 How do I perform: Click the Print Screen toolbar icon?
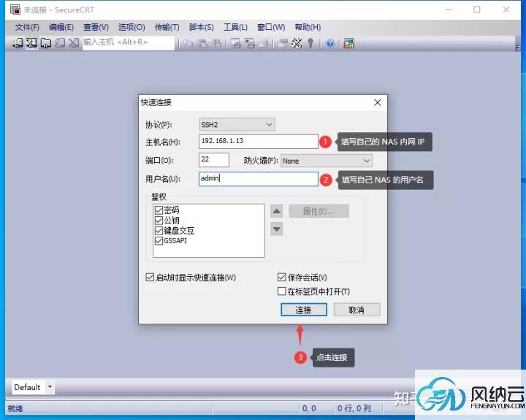click(x=236, y=43)
